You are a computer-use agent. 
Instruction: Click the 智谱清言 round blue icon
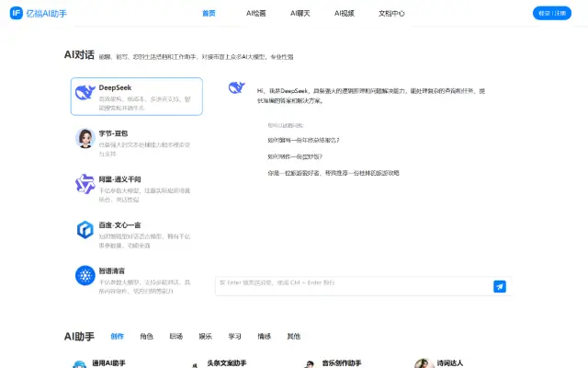(x=85, y=275)
